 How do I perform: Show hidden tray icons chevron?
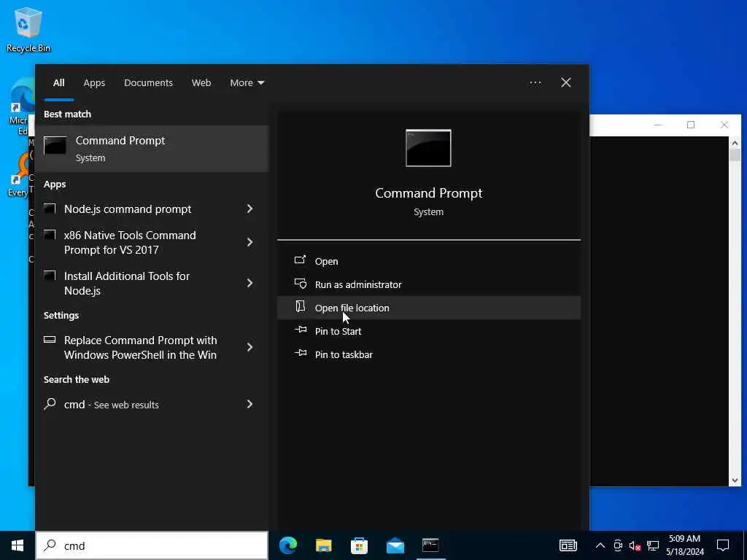pos(600,545)
